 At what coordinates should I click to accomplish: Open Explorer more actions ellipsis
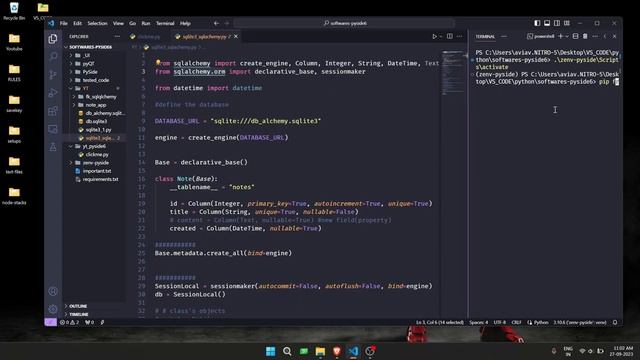(x=117, y=36)
